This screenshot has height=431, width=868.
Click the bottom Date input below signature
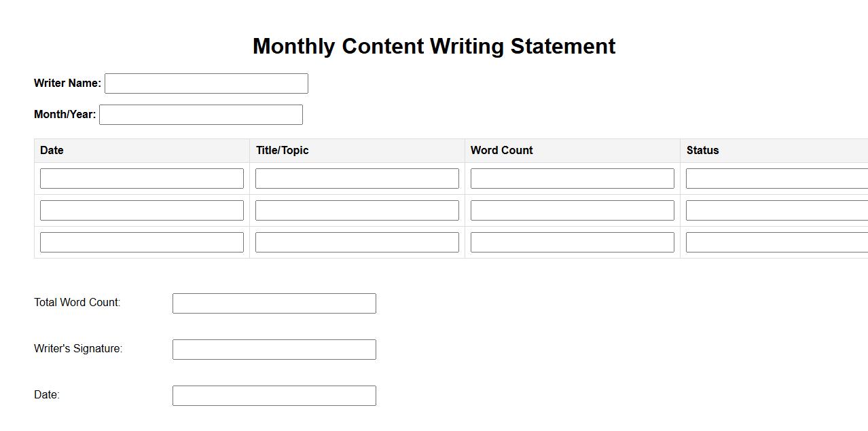(x=274, y=396)
